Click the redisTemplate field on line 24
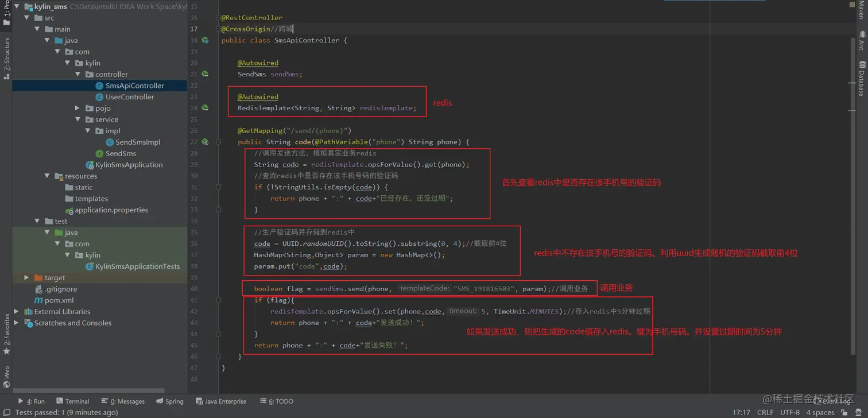Viewport: 868px width, 418px height. [386, 108]
